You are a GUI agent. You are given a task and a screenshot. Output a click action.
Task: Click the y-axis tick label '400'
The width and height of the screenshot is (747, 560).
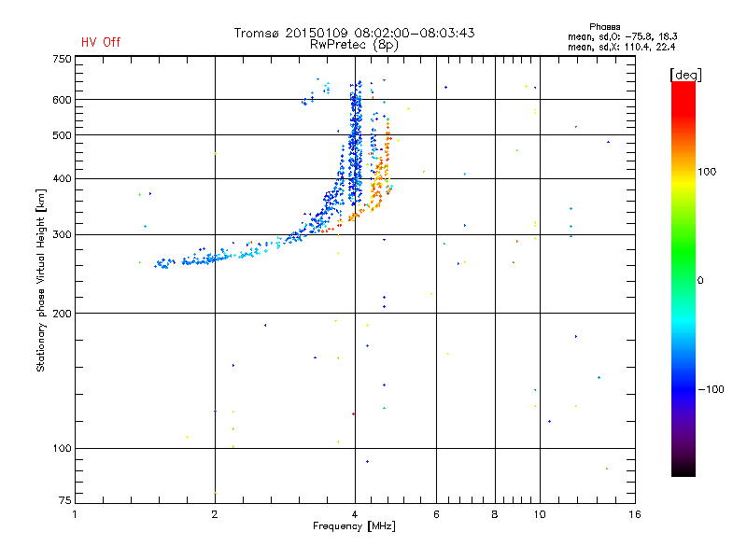tap(62, 179)
